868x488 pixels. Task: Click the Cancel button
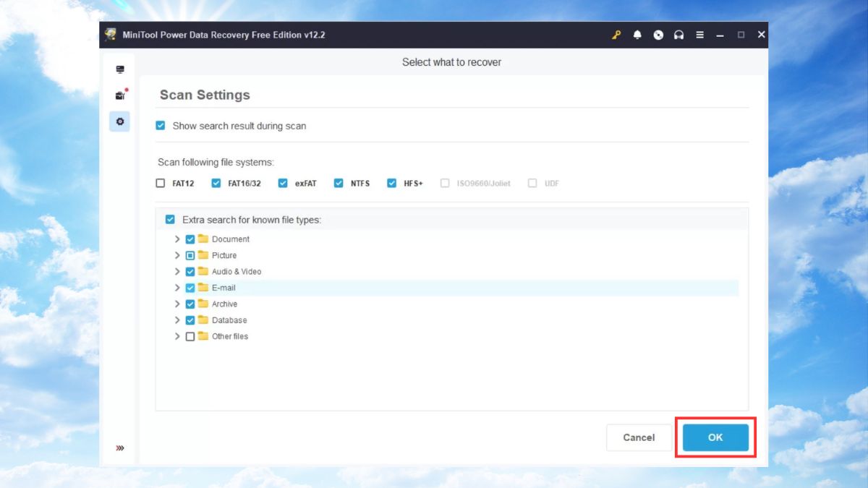pyautogui.click(x=639, y=437)
